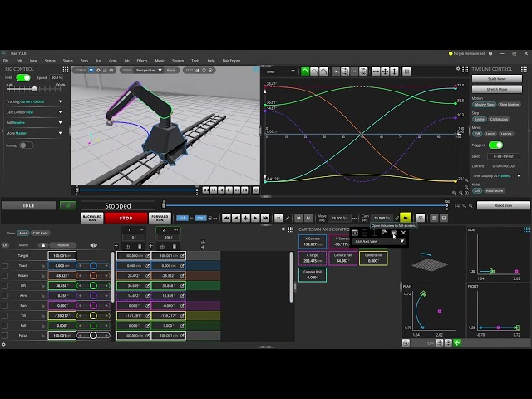Toggle the Lookup switch
Image resolution: width=532 pixels, height=399 pixels.
tap(26, 145)
